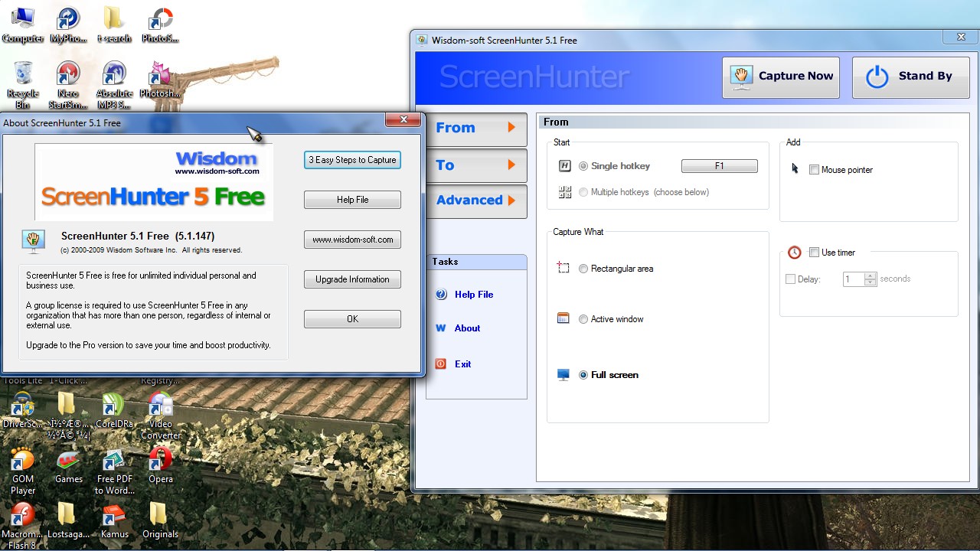Viewport: 980px width, 551px height.
Task: Click the mouse pointer arrow icon
Action: click(x=795, y=169)
